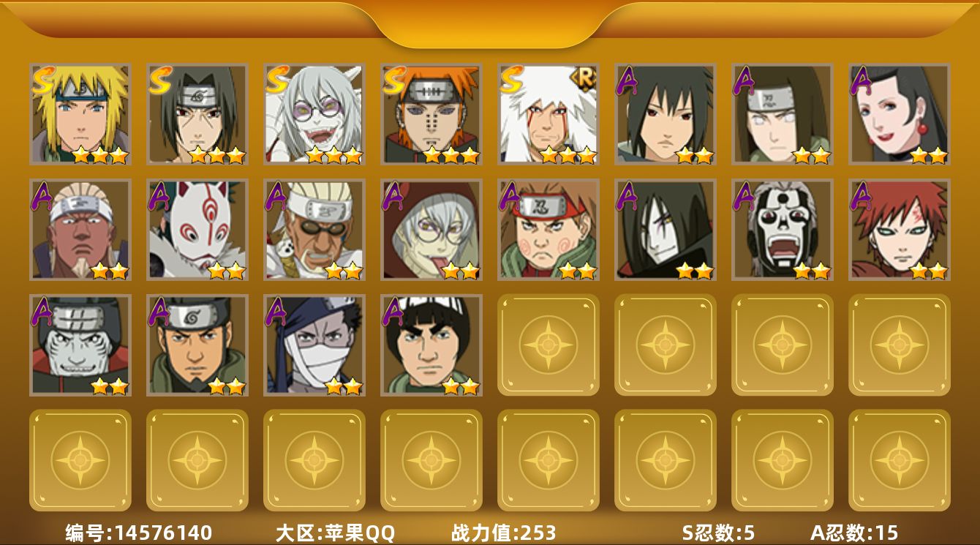Click the last empty slot in the bottom row
The height and width of the screenshot is (545, 980).
(900, 460)
